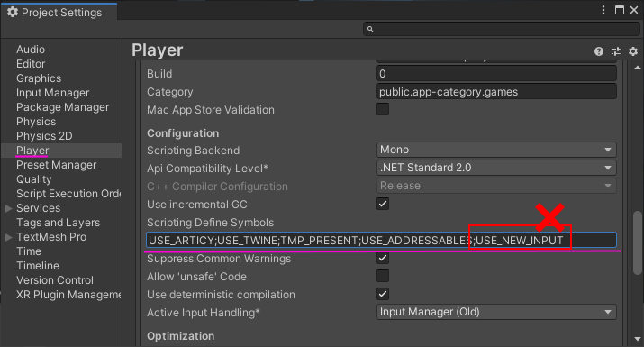Click the Build number field

point(496,74)
